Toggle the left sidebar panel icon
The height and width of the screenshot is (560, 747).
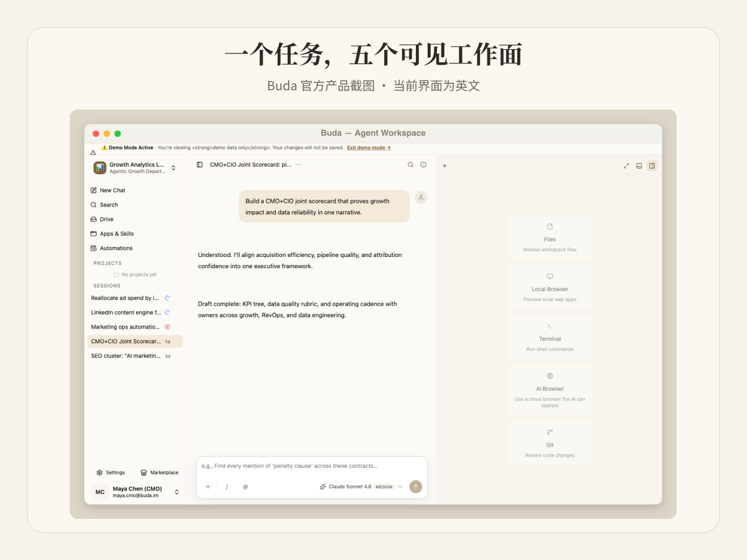199,165
